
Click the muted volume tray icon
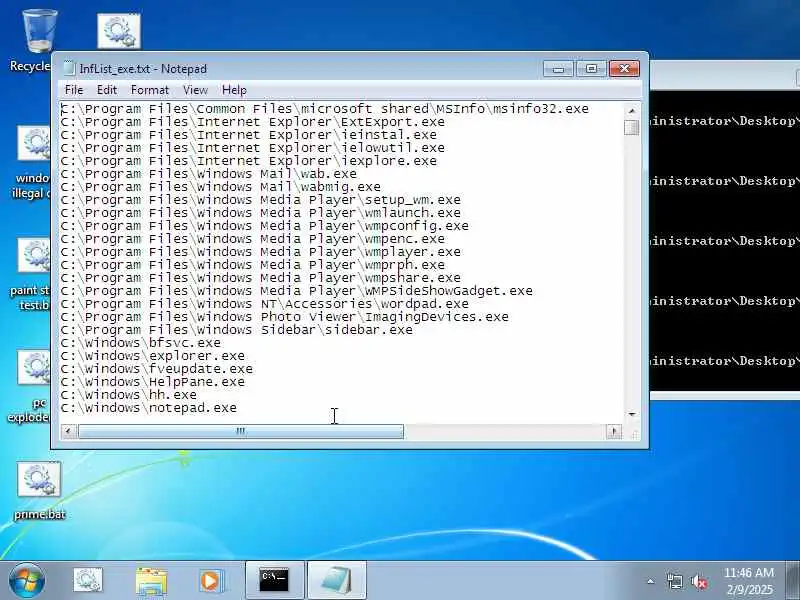pyautogui.click(x=699, y=581)
